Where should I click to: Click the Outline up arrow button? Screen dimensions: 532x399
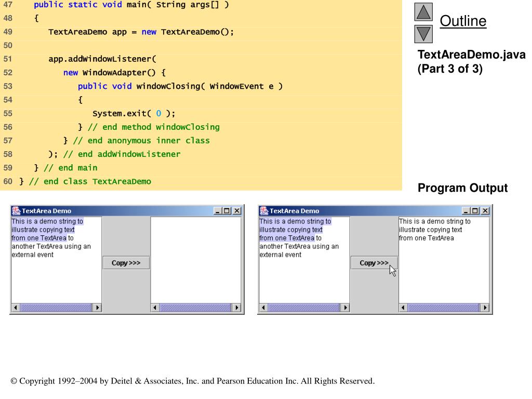point(423,12)
